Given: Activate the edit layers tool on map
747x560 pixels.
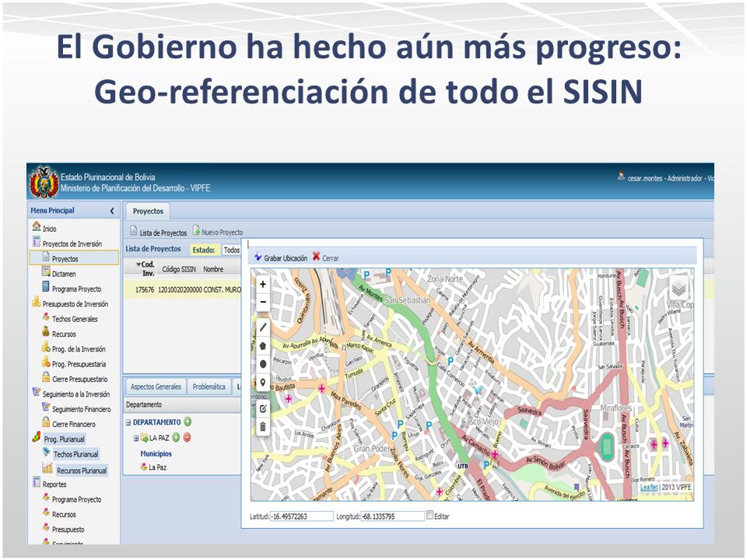Looking at the screenshot, I should pyautogui.click(x=262, y=408).
